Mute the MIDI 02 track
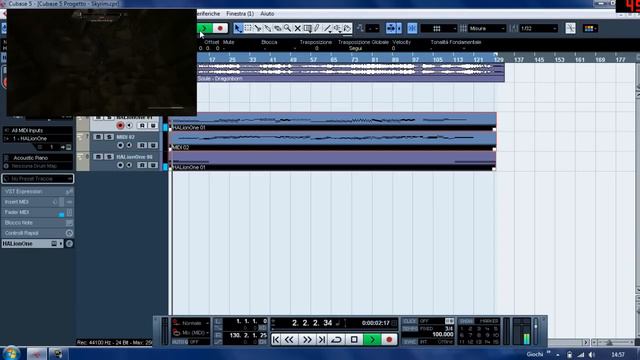 [x=98, y=137]
